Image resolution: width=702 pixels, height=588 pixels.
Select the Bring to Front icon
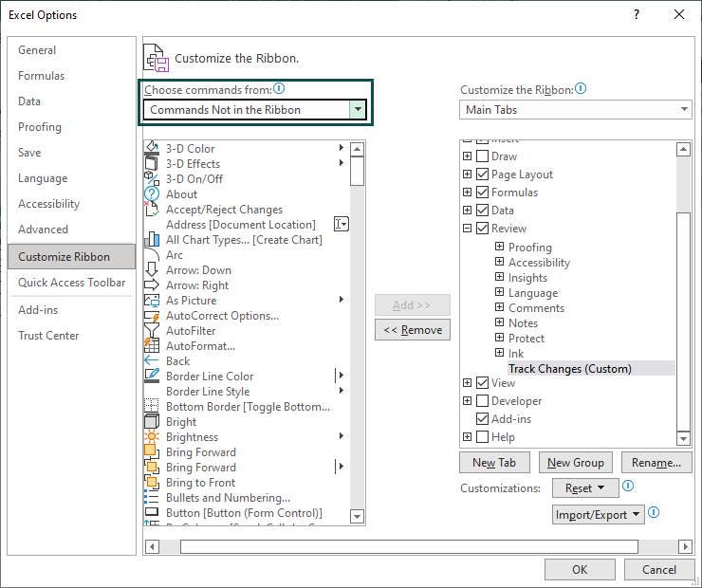(152, 483)
